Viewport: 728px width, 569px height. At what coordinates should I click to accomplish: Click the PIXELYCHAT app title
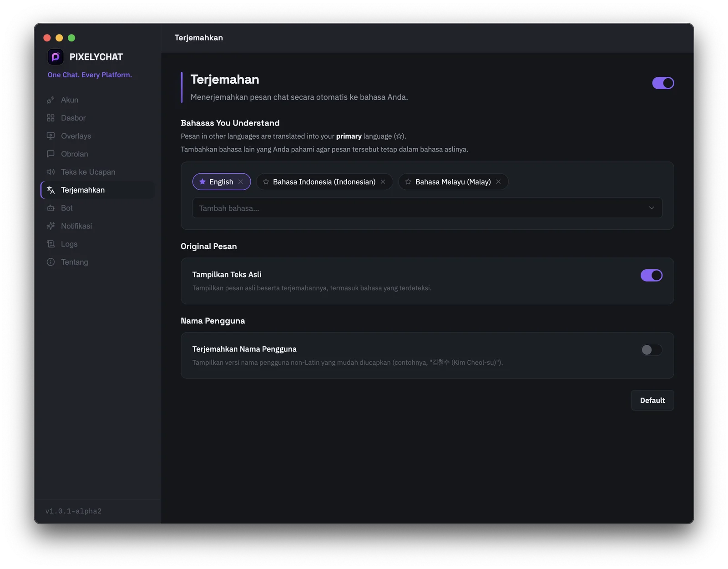pyautogui.click(x=96, y=57)
